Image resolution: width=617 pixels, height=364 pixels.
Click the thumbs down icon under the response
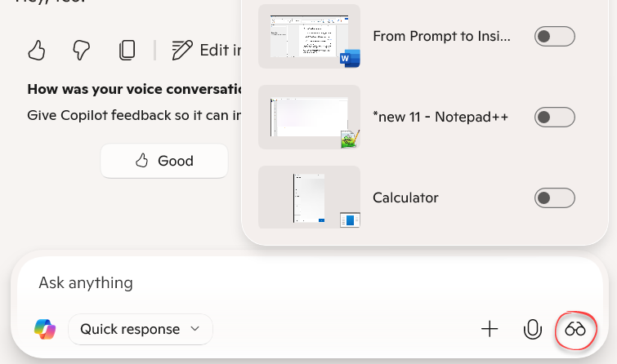coord(82,51)
